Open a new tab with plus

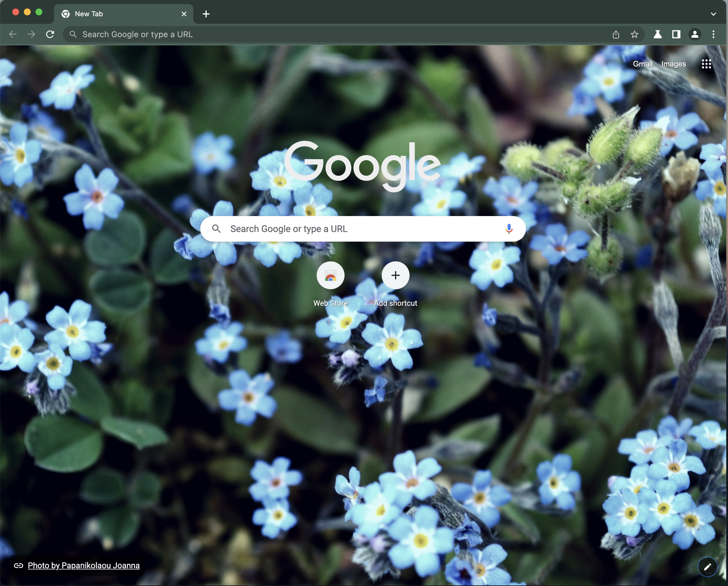click(206, 14)
